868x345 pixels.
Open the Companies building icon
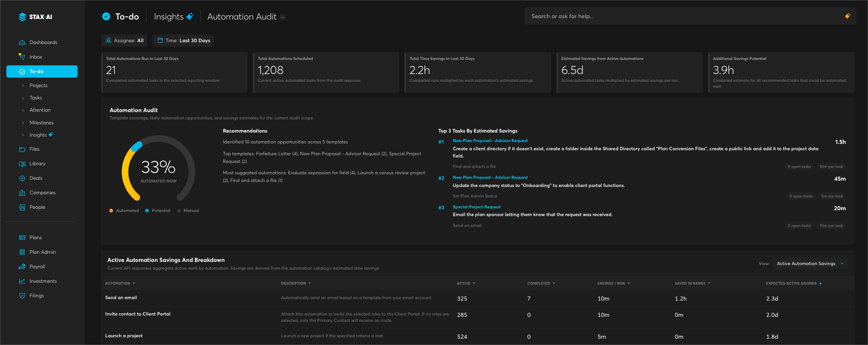click(22, 192)
